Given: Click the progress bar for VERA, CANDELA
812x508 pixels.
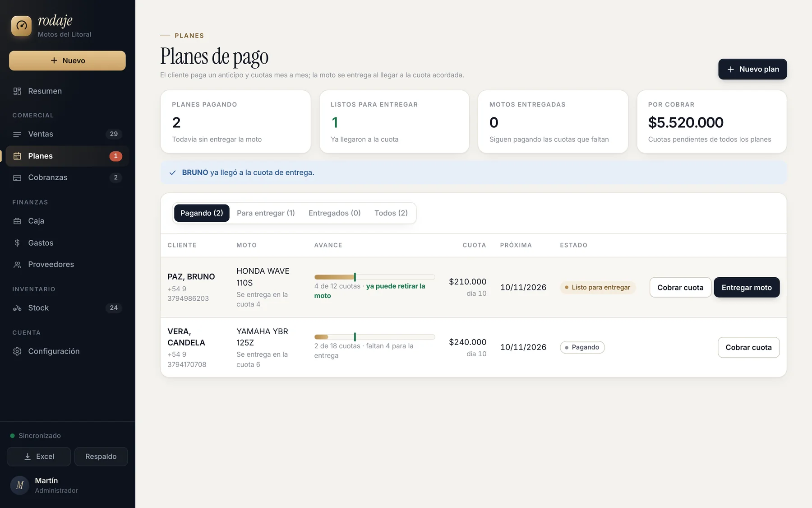Looking at the screenshot, I should 374,337.
